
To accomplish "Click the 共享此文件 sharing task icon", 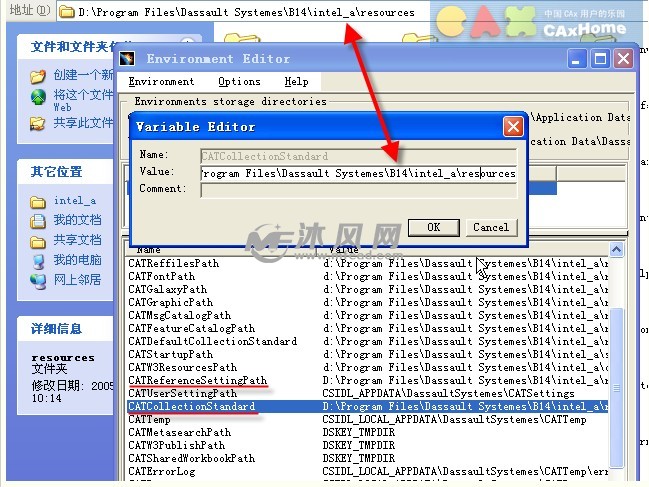I will (x=38, y=123).
